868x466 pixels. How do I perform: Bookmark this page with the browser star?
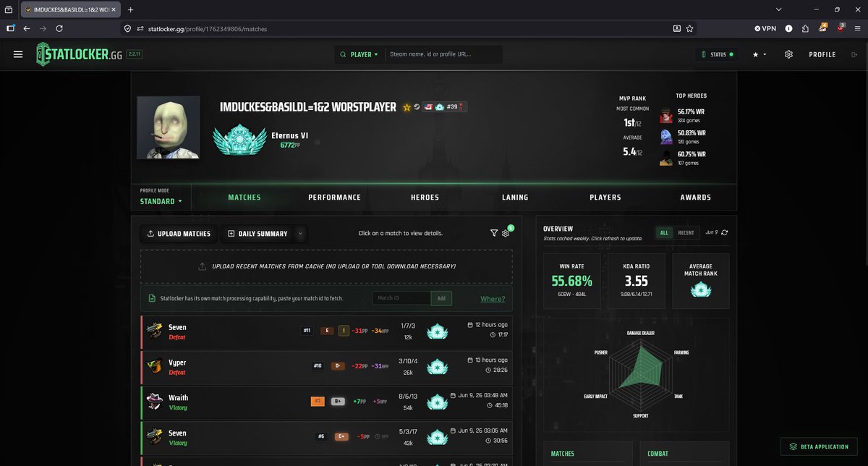click(689, 29)
